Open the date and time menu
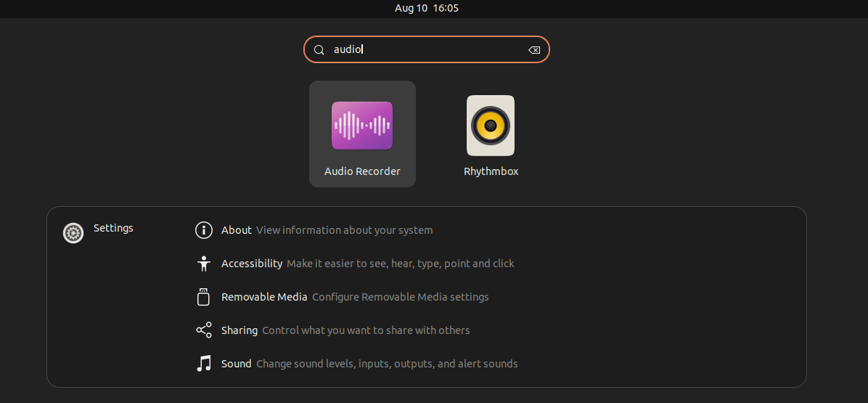The height and width of the screenshot is (403, 868). click(427, 8)
